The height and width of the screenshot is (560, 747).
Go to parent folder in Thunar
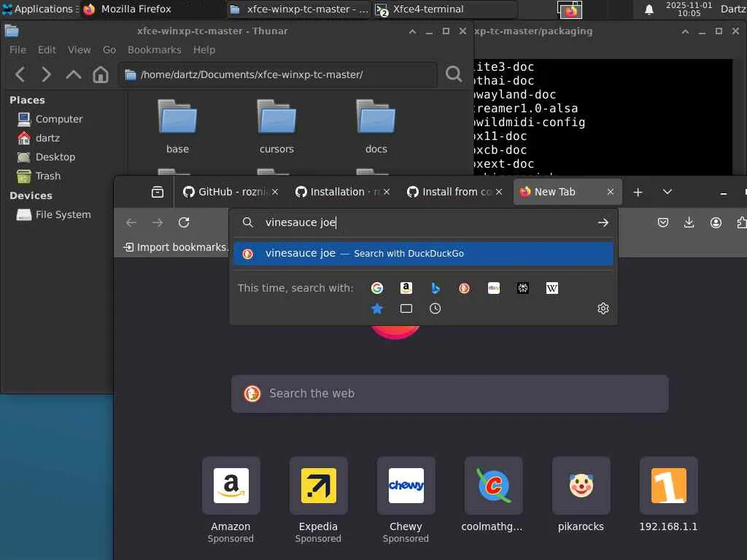(74, 74)
